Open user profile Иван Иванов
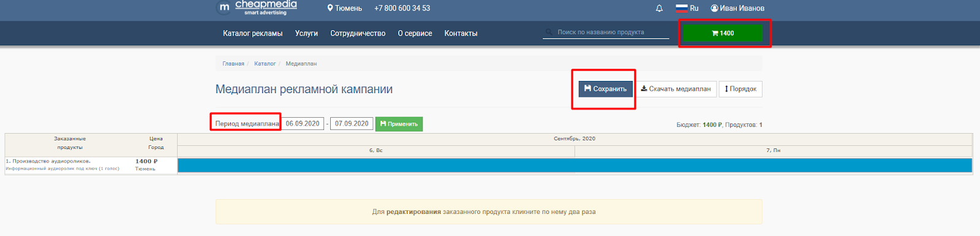 click(737, 9)
